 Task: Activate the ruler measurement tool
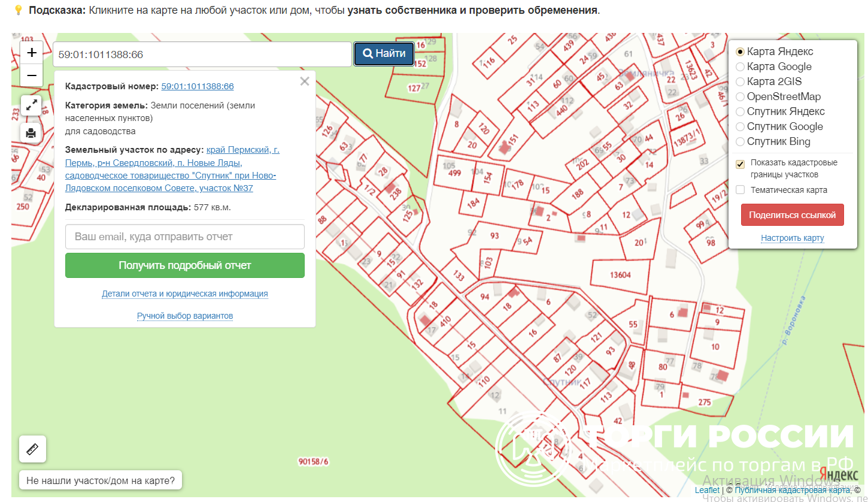point(32,449)
